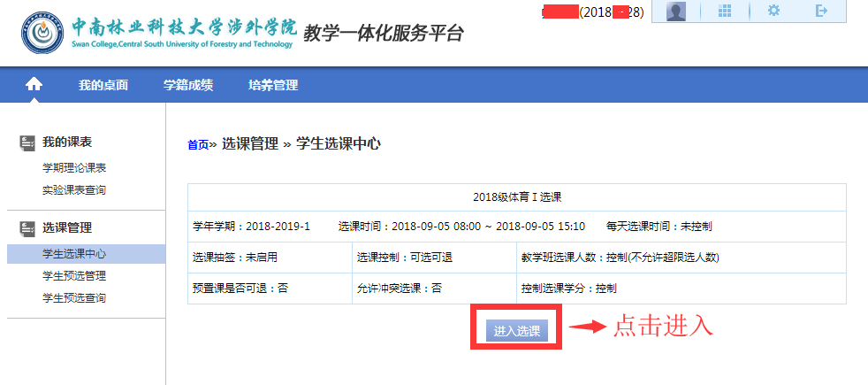Select 学生选课中心 in the sidebar
This screenshot has height=385, width=868.
coord(87,254)
